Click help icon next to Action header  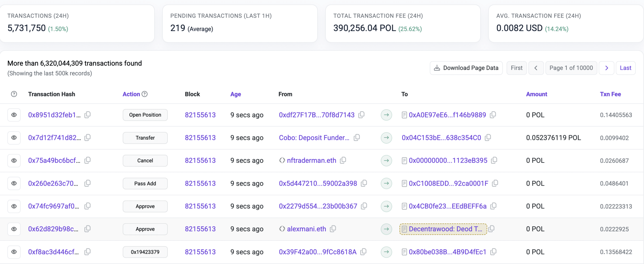click(145, 94)
